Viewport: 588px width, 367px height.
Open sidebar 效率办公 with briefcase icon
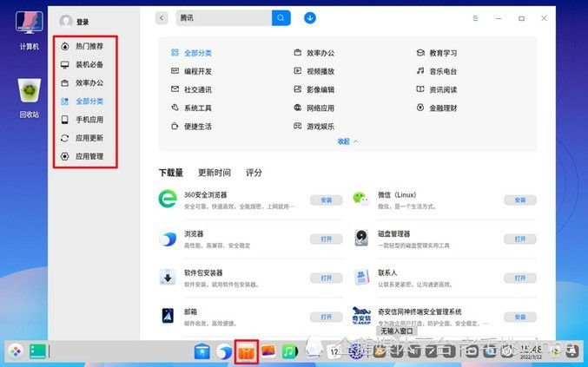[83, 83]
